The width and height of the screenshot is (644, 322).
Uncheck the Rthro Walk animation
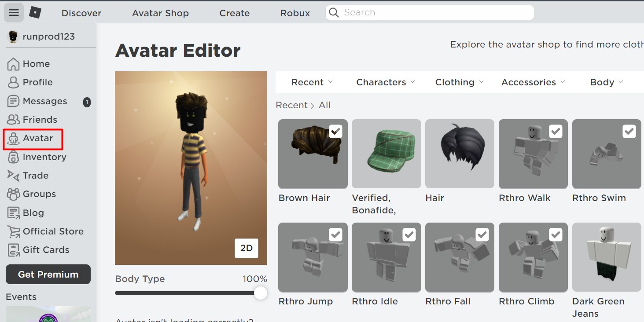point(556,131)
